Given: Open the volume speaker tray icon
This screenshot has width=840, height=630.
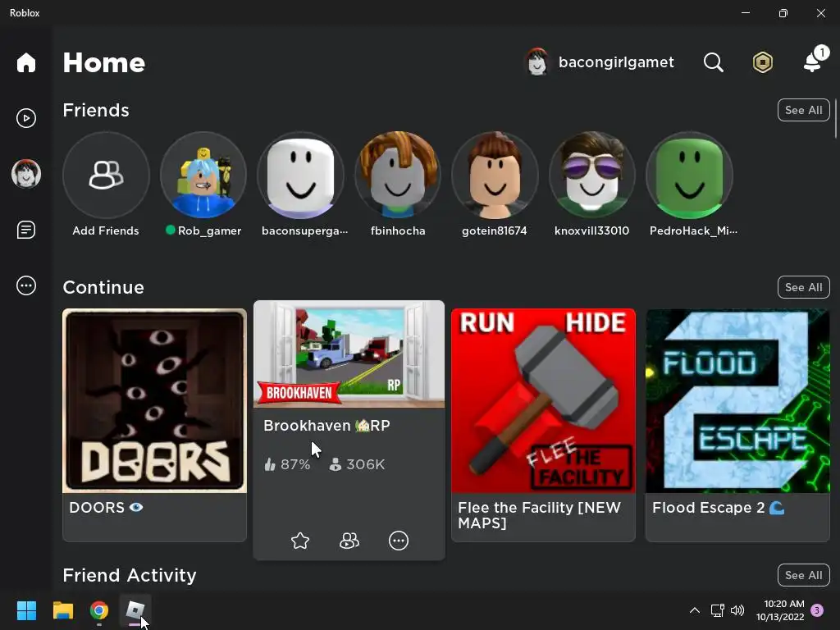Looking at the screenshot, I should click(737, 610).
